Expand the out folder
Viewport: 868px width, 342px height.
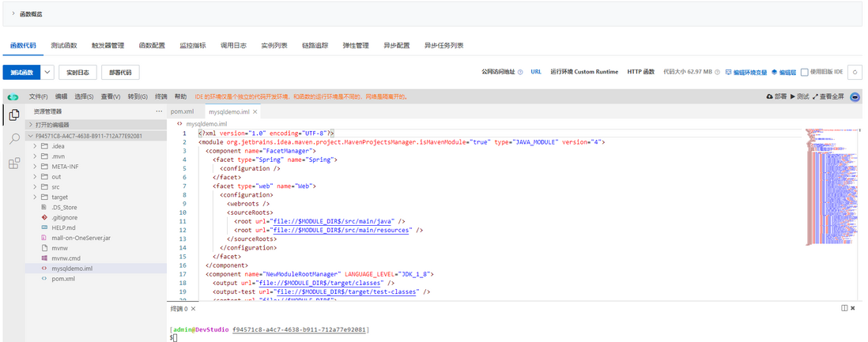pos(35,177)
